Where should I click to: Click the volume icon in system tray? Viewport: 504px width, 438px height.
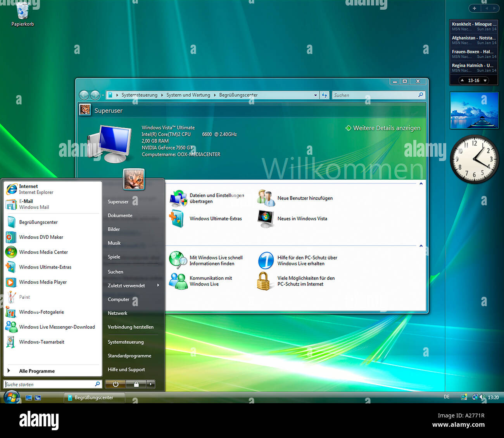(x=482, y=397)
